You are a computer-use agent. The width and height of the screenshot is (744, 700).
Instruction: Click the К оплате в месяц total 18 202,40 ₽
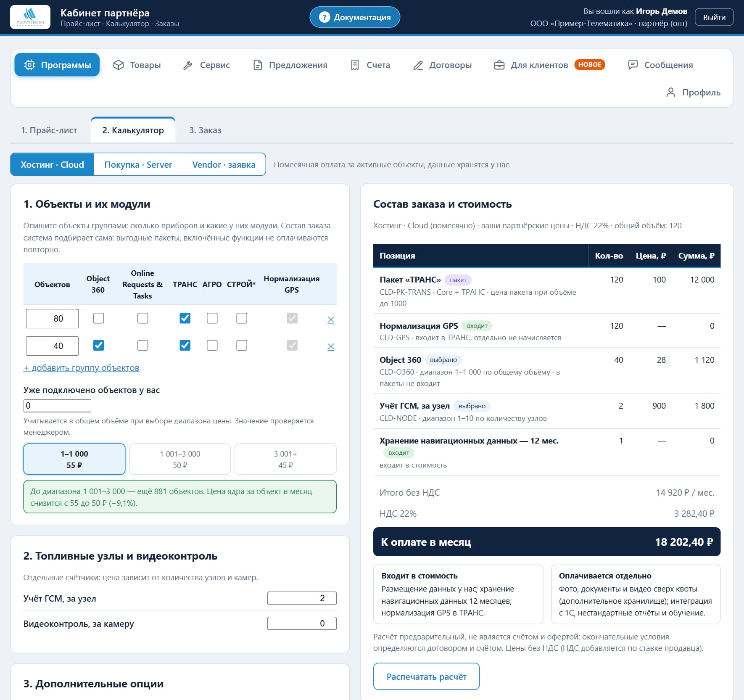pyautogui.click(x=684, y=542)
